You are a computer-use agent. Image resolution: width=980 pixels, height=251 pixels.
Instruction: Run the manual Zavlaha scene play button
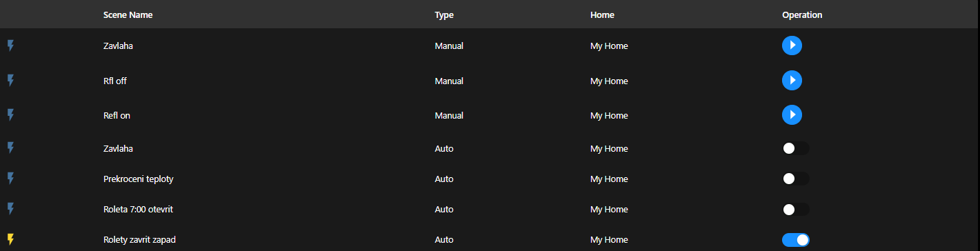[x=792, y=46]
